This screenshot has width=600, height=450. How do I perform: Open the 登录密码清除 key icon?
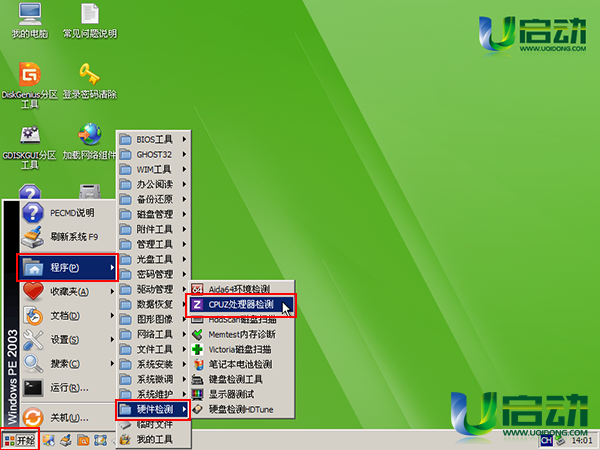click(x=90, y=81)
